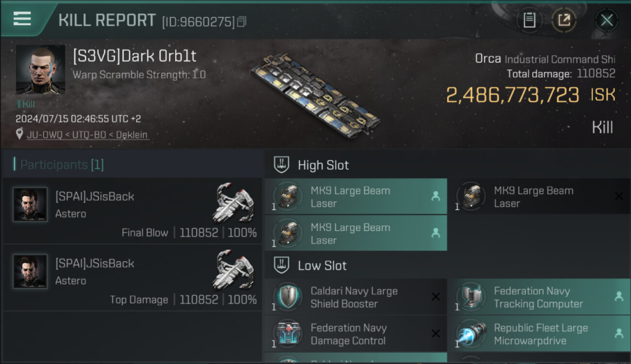Close the kill report window
Viewport: 631px width, 364px height.
click(606, 20)
